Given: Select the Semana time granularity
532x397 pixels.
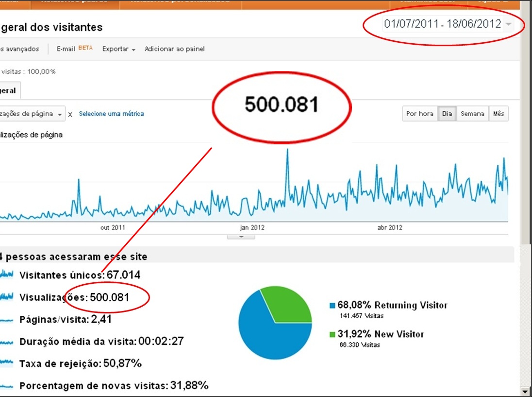Looking at the screenshot, I should click(x=472, y=114).
